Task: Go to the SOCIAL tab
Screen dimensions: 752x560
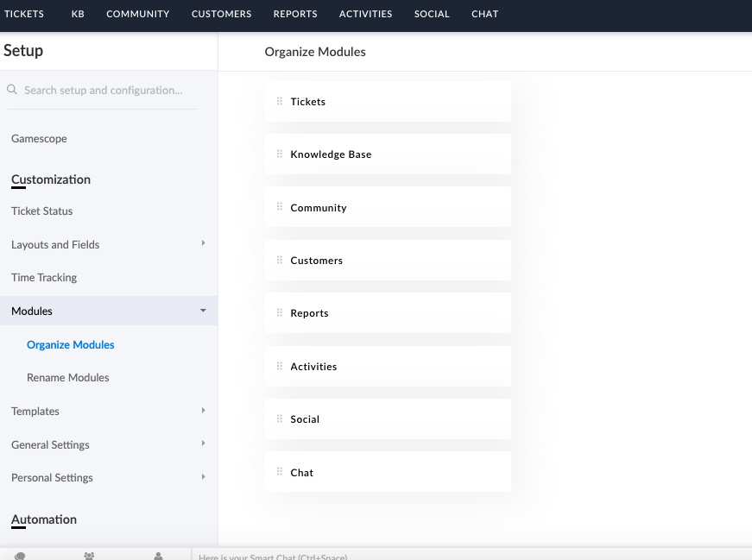Action: [x=432, y=14]
